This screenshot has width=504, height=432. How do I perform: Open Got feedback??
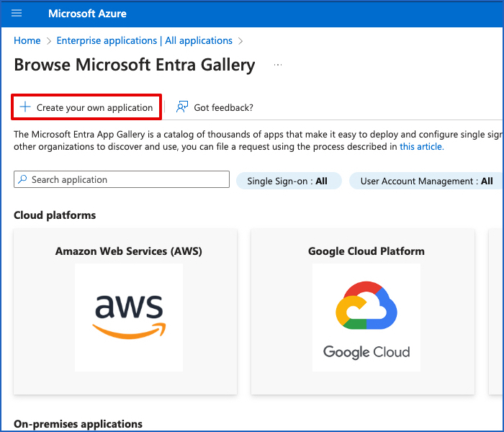tap(223, 108)
